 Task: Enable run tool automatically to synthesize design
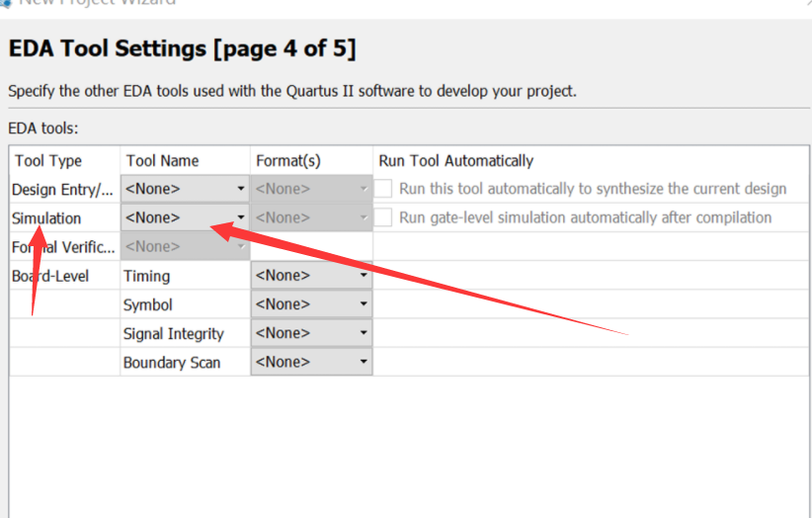pyautogui.click(x=383, y=189)
